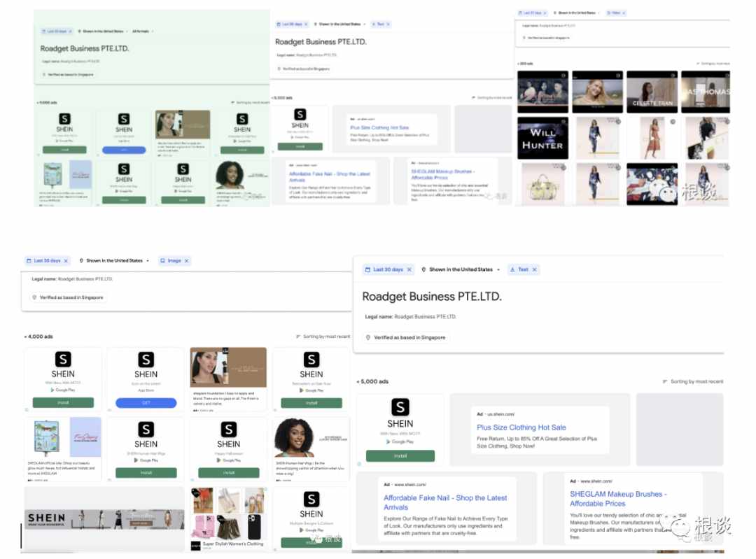The height and width of the screenshot is (559, 756).
Task: Click the '< 5,000 ads' count in lower Text-filtered panel
Action: click(372, 381)
